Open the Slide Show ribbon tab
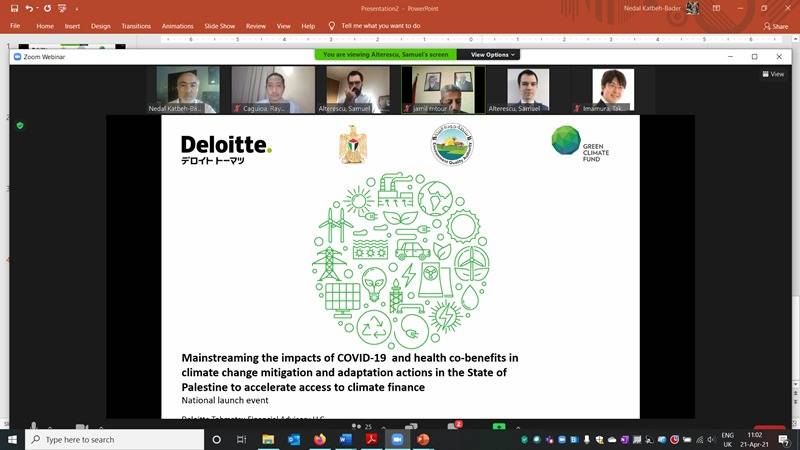800x450 pixels. click(219, 26)
